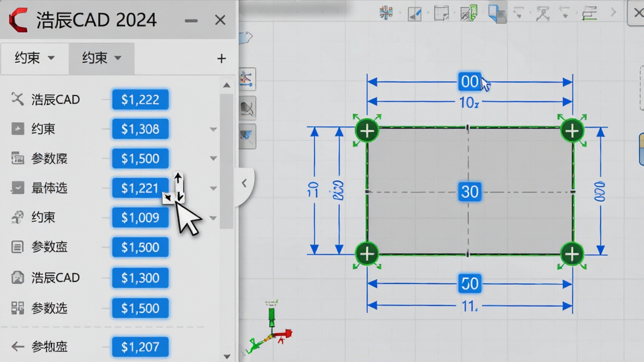Click the stacked lines icon with green underline

(589, 14)
